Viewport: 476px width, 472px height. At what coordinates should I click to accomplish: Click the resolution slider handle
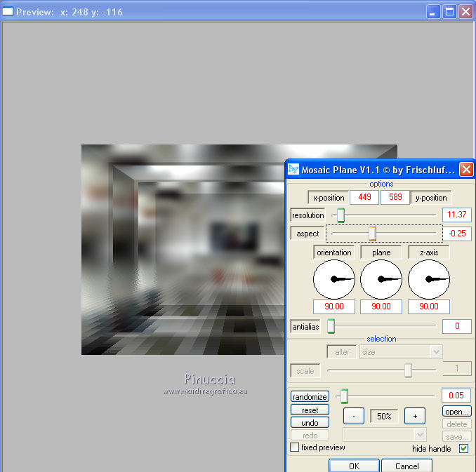click(341, 215)
